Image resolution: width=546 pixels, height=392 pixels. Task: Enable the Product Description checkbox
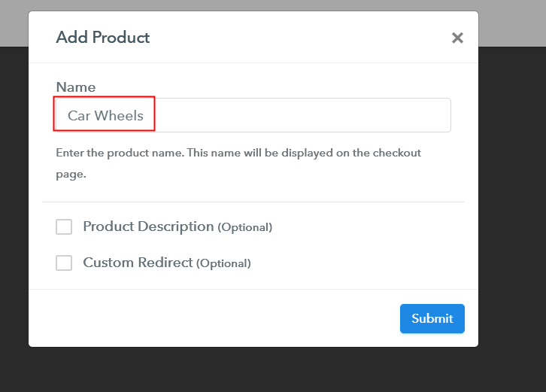(x=64, y=226)
